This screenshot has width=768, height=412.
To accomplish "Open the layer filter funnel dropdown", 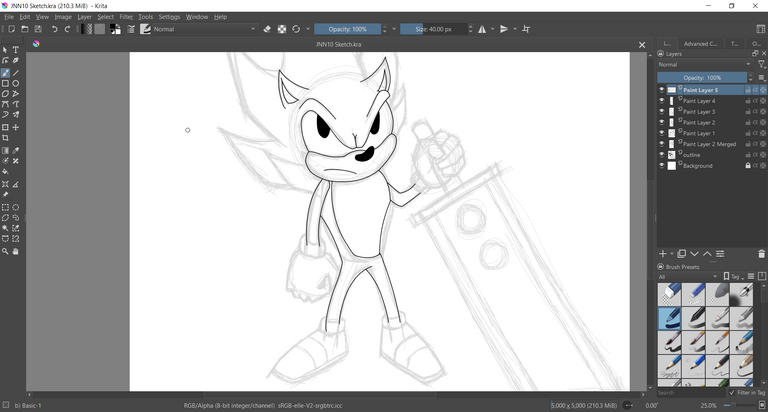I will (x=761, y=65).
